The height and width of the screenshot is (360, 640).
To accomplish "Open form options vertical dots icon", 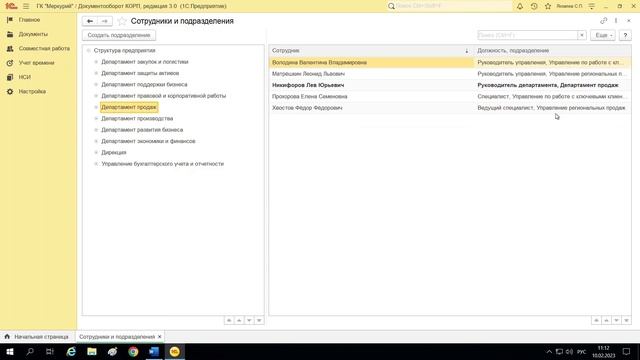I will click(x=616, y=21).
